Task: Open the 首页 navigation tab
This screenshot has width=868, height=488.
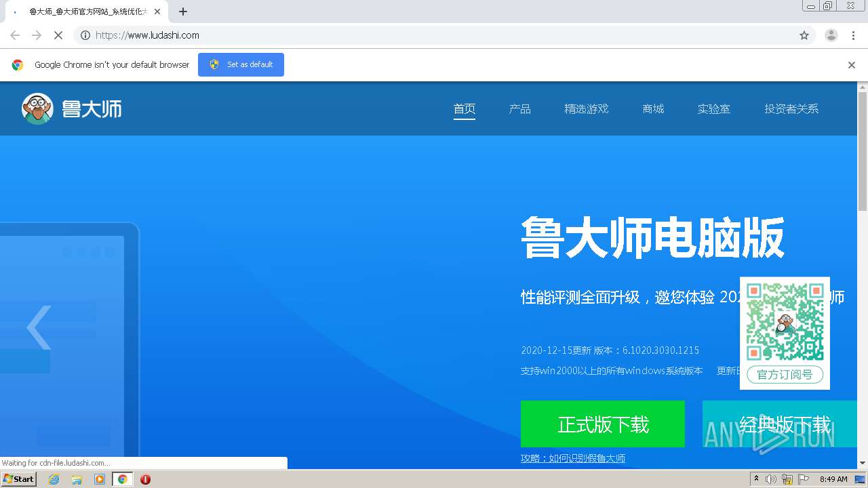Action: point(465,109)
